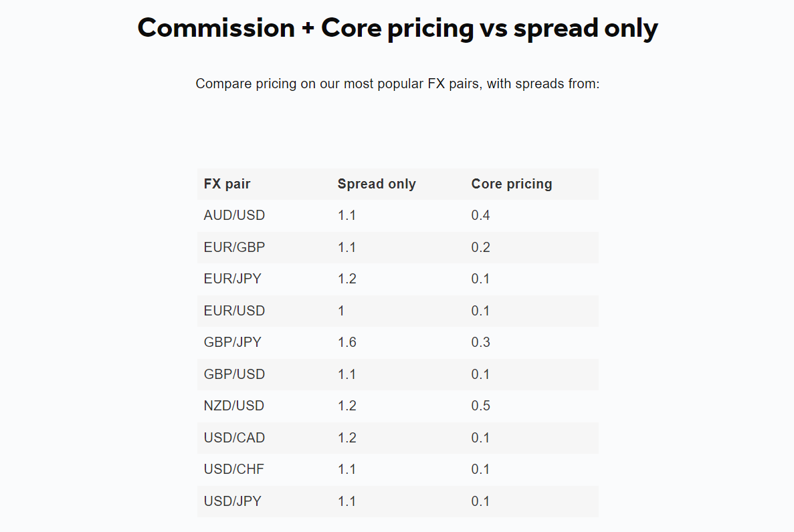Screen dimensions: 794x532
Task: Click the 0.4 core pricing for AUD/USD
Action: tap(481, 215)
